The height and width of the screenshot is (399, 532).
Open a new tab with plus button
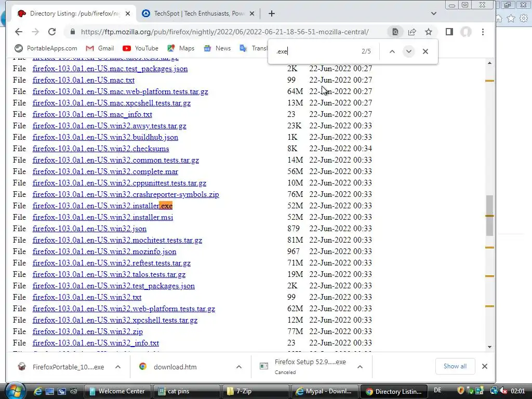click(271, 14)
